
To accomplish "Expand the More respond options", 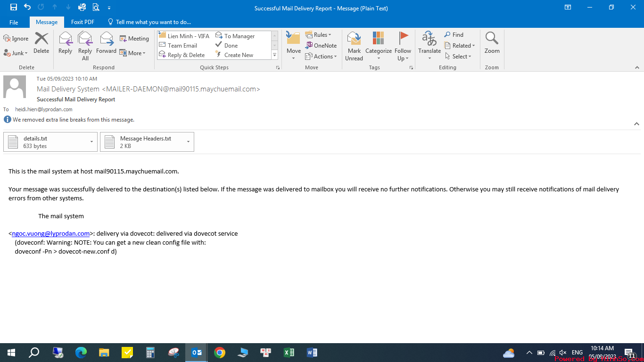I will click(132, 53).
